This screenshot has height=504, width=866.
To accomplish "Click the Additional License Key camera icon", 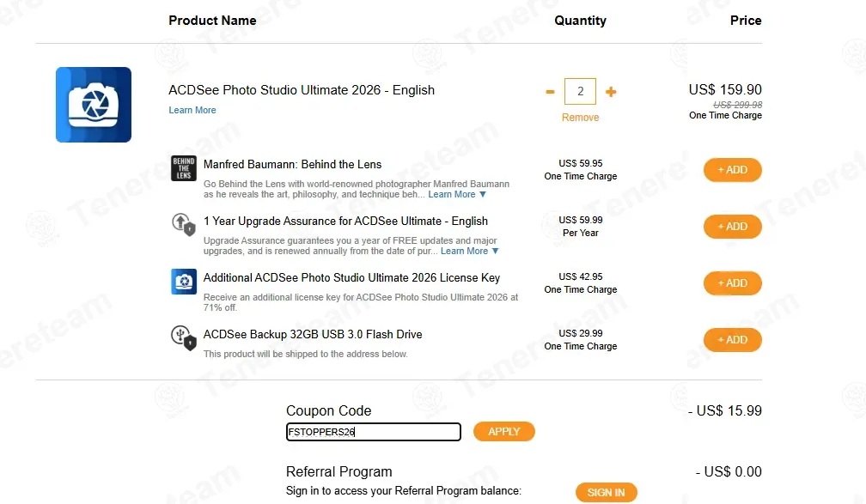I will (184, 282).
